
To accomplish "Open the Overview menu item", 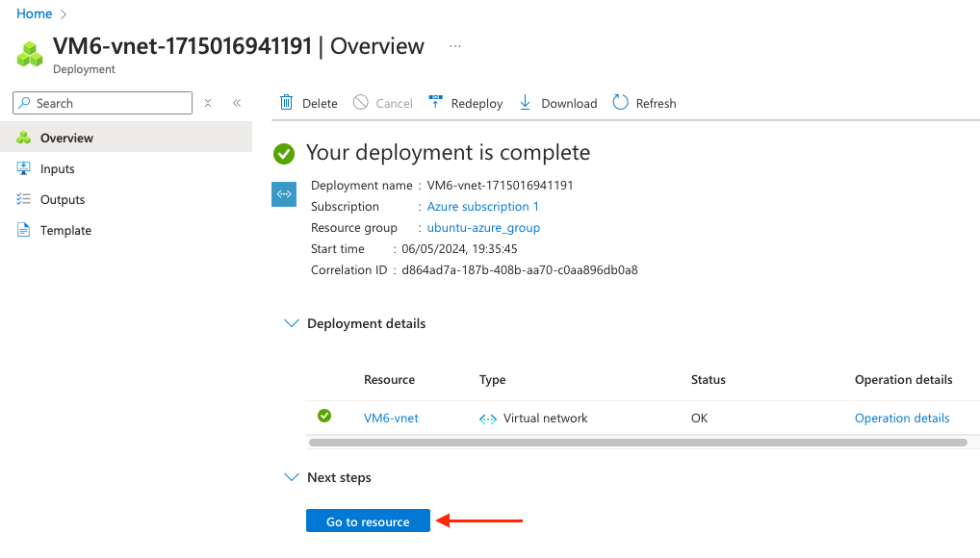I will tap(126, 137).
